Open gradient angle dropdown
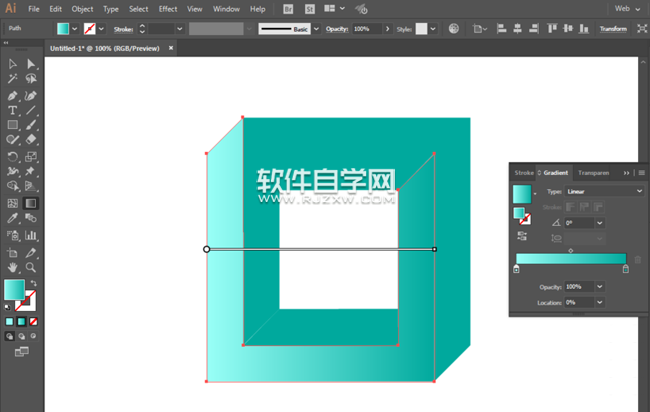Viewport: 650px width, 412px height. click(599, 223)
